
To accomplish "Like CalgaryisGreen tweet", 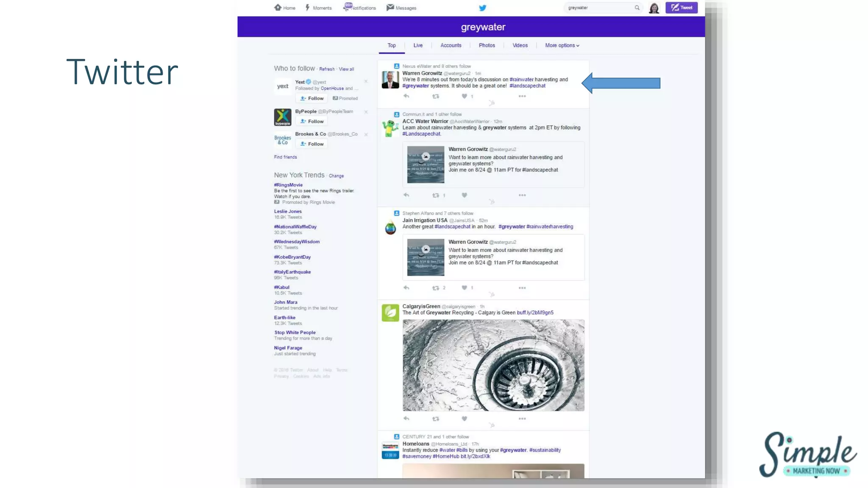I will click(464, 419).
